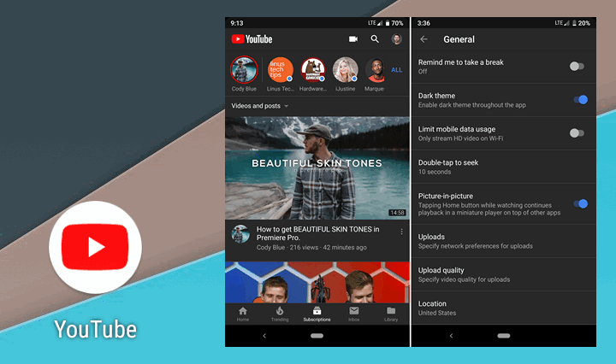Open search with the magnifier icon
Image resolution: width=616 pixels, height=364 pixels.
375,38
